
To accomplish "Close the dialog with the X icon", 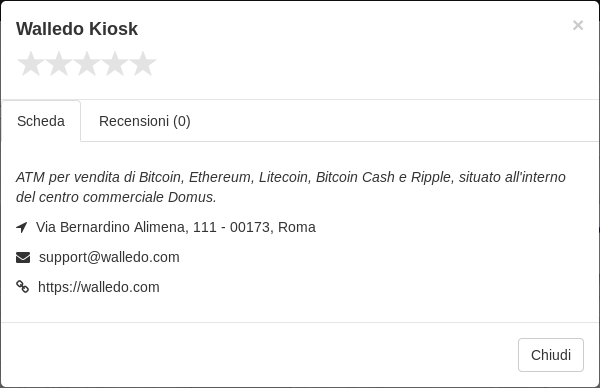I will pos(578,25).
